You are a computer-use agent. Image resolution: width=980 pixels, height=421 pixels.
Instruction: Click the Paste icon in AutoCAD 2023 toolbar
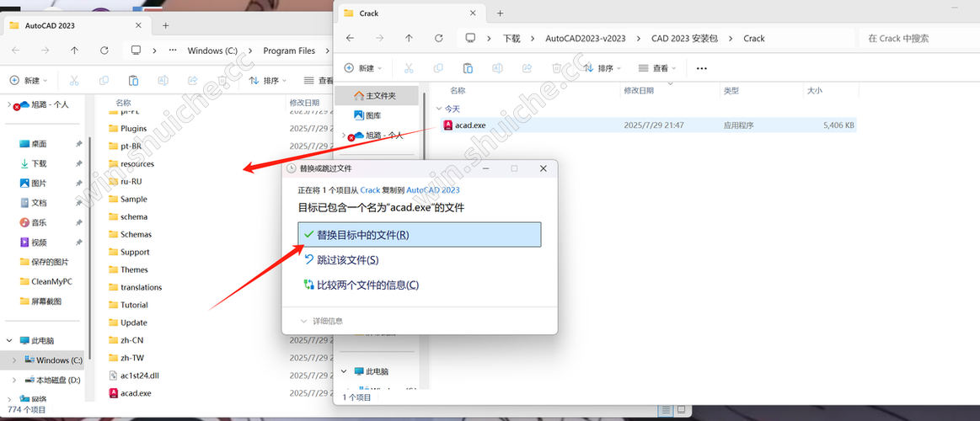[x=133, y=81]
